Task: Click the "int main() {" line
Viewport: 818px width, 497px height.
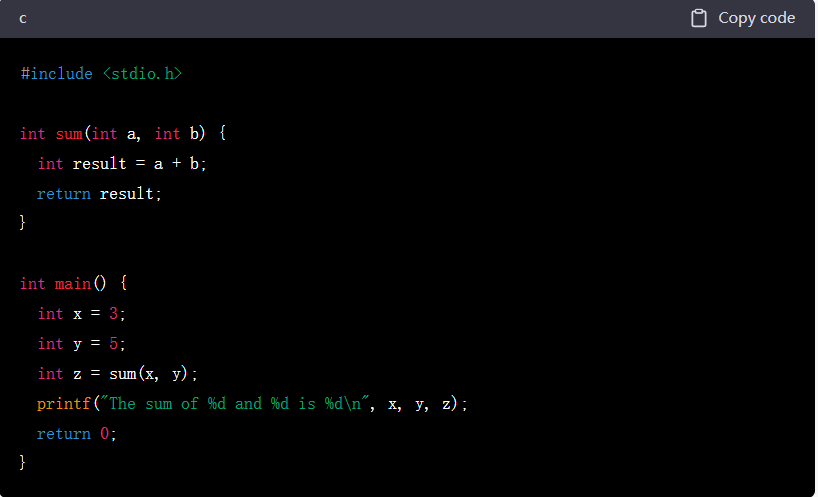Action: tap(74, 284)
